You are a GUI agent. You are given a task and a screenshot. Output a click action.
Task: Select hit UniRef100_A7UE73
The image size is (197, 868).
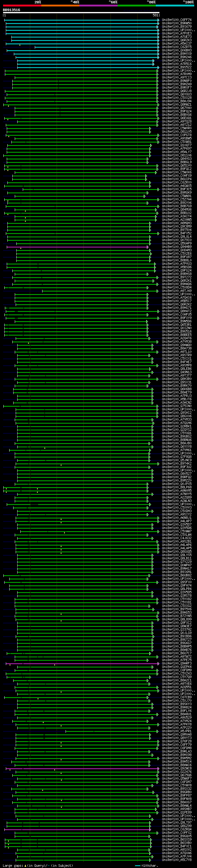click(x=177, y=37)
